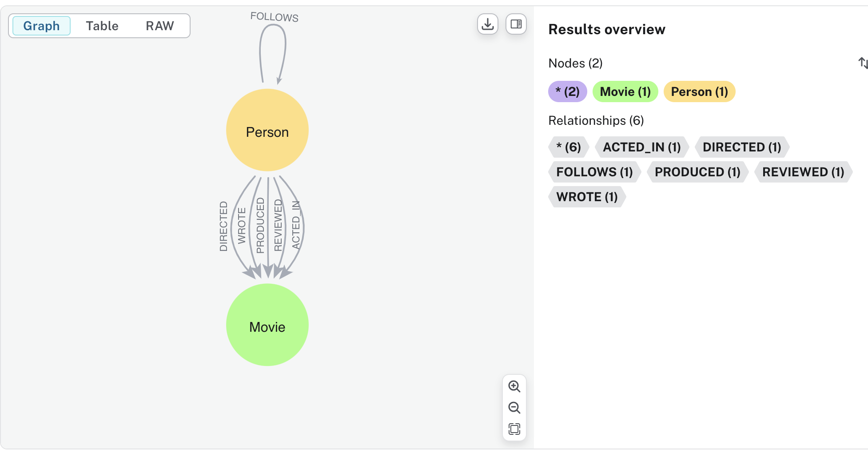Click the Person (1) node chip
The image size is (868, 453).
click(x=699, y=91)
